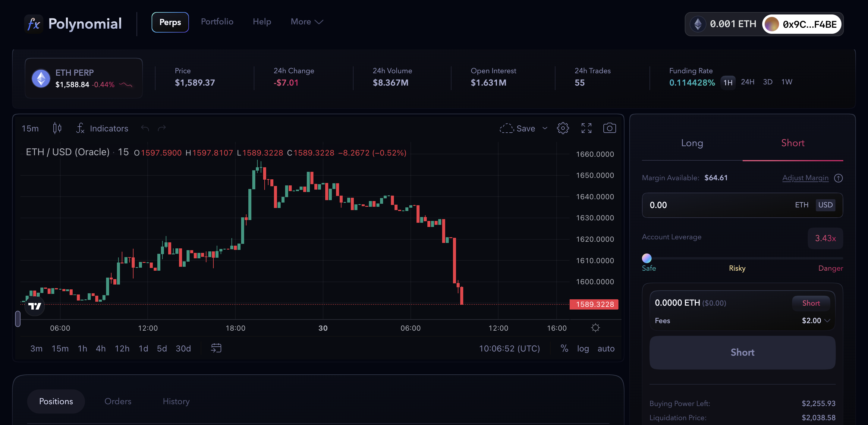
Task: Click the TradingView logo on chart
Action: [x=35, y=306]
